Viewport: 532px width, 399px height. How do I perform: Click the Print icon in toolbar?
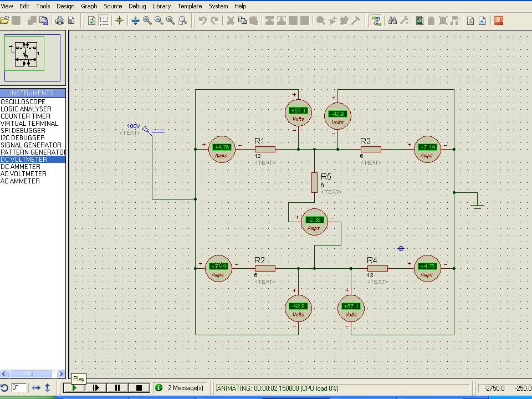60,21
